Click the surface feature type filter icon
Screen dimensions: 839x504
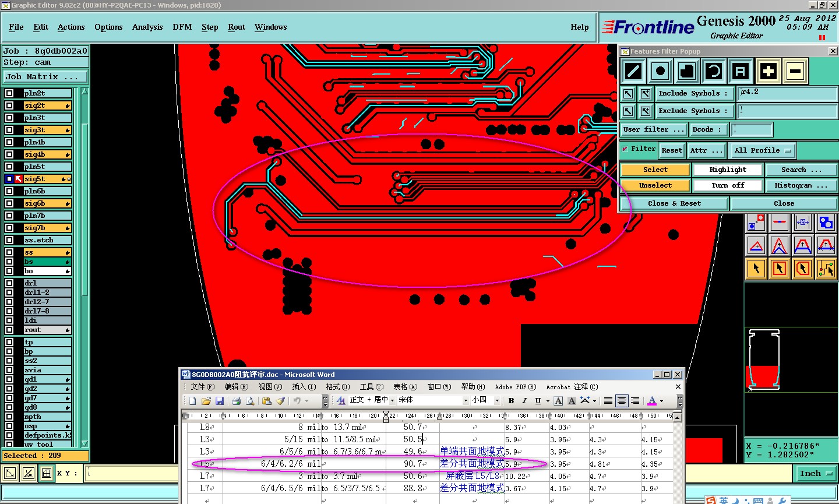pyautogui.click(x=687, y=72)
